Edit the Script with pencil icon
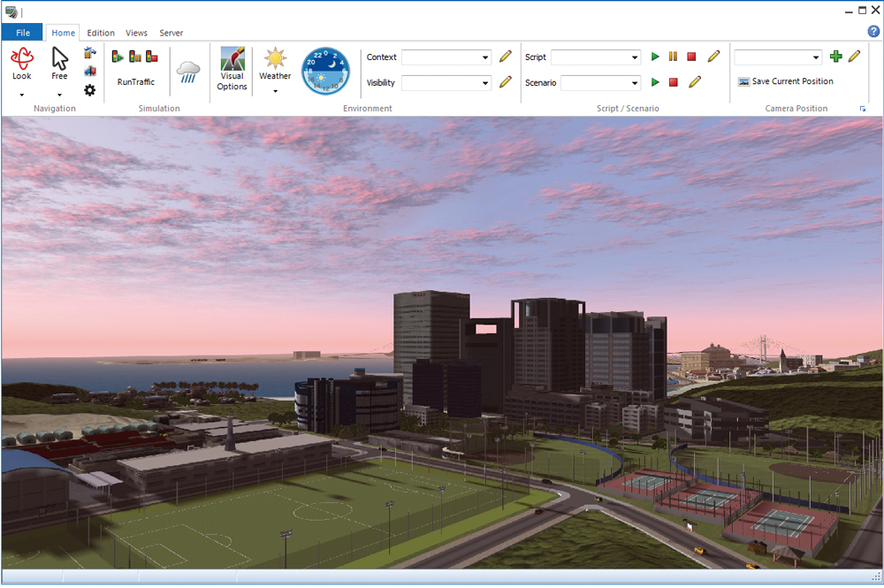Viewport: 884px width, 588px height. coord(713,57)
